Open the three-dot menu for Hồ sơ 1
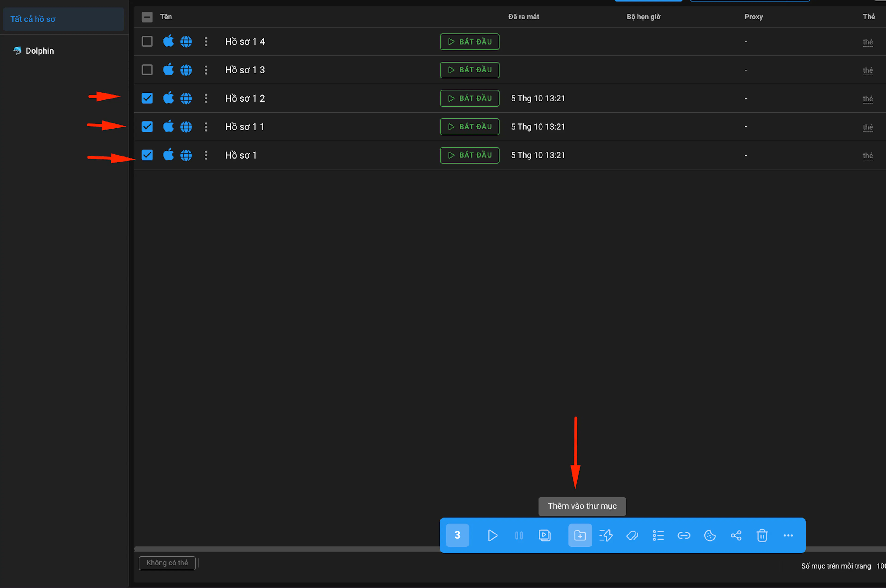Viewport: 886px width, 588px height. coord(206,155)
